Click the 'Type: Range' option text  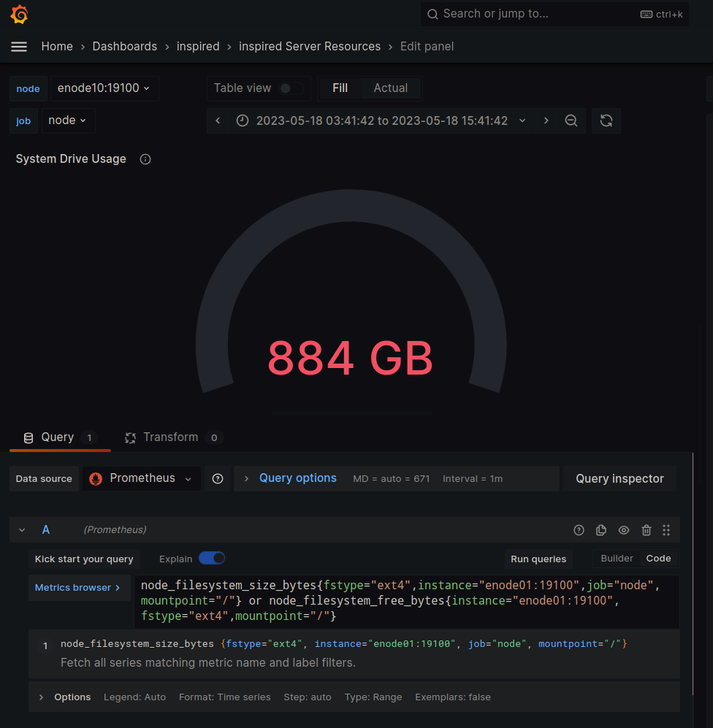[x=373, y=697]
